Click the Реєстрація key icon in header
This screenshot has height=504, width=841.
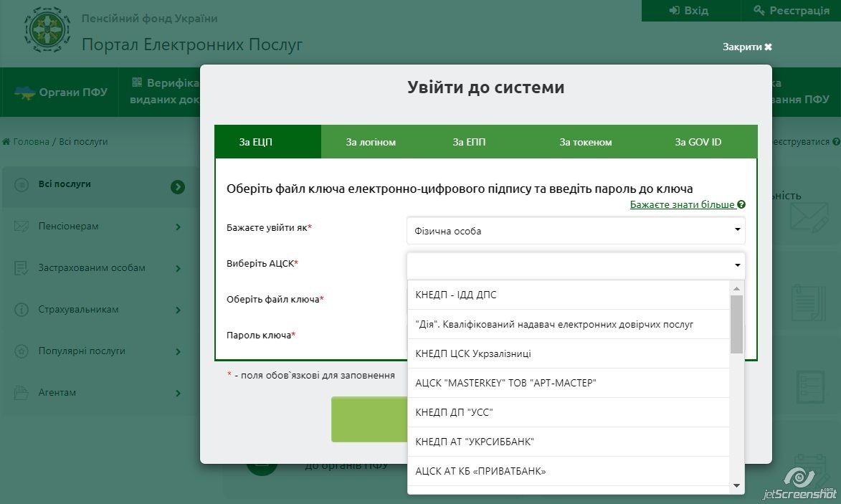click(759, 10)
